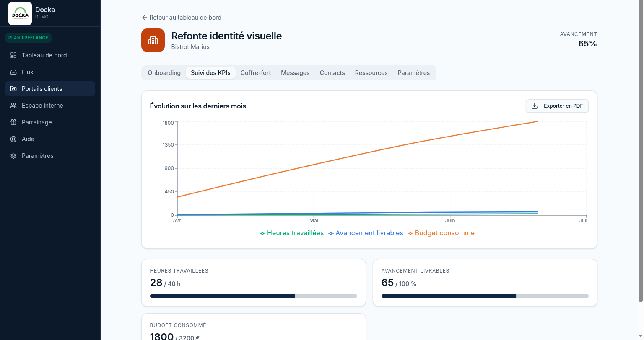Viewport: 644px width, 340px height.
Task: Open Flux in the sidebar
Action: [50, 72]
